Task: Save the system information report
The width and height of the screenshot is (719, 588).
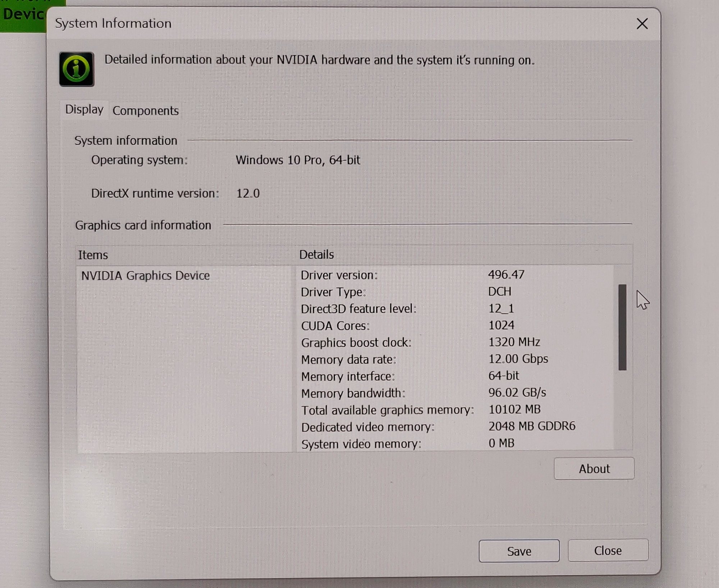Action: (519, 551)
